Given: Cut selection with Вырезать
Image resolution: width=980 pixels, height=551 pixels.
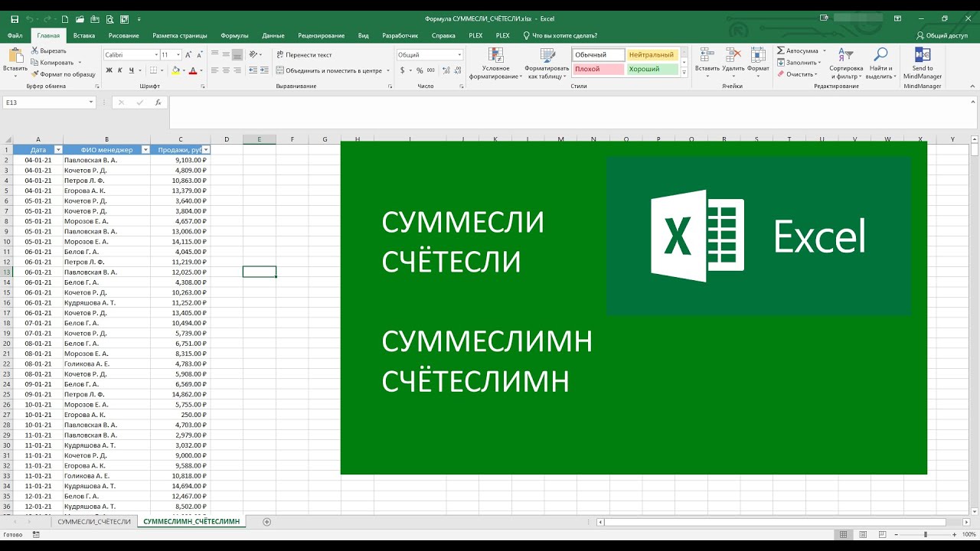Looking at the screenshot, I should pyautogui.click(x=48, y=51).
